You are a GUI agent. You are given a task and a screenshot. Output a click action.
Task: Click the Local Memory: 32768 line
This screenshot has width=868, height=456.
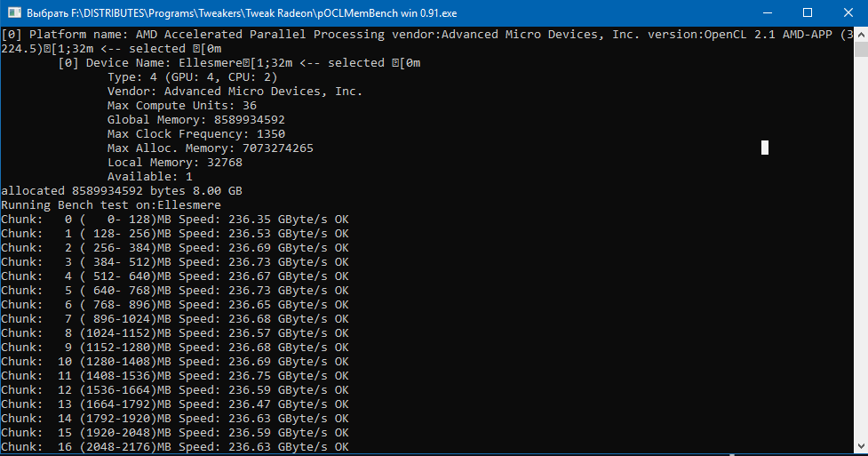[x=174, y=163]
